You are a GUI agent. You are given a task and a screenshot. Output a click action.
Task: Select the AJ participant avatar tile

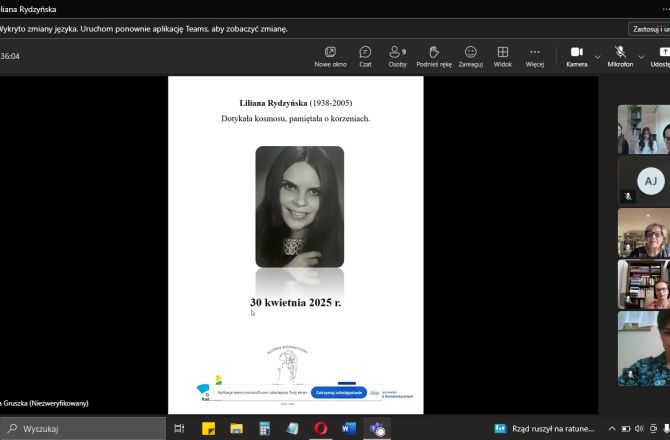tap(650, 181)
